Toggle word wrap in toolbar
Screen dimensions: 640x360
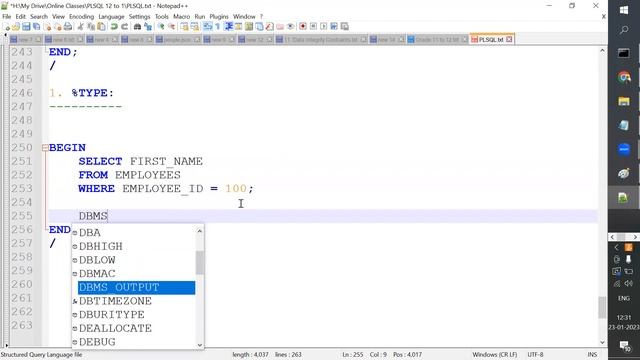pos(208,27)
